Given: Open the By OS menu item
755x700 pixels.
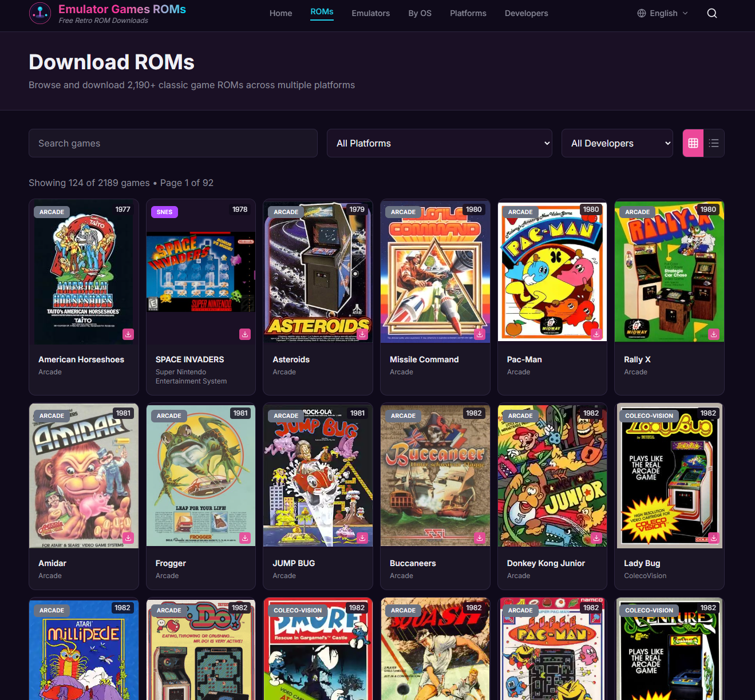Looking at the screenshot, I should click(420, 13).
